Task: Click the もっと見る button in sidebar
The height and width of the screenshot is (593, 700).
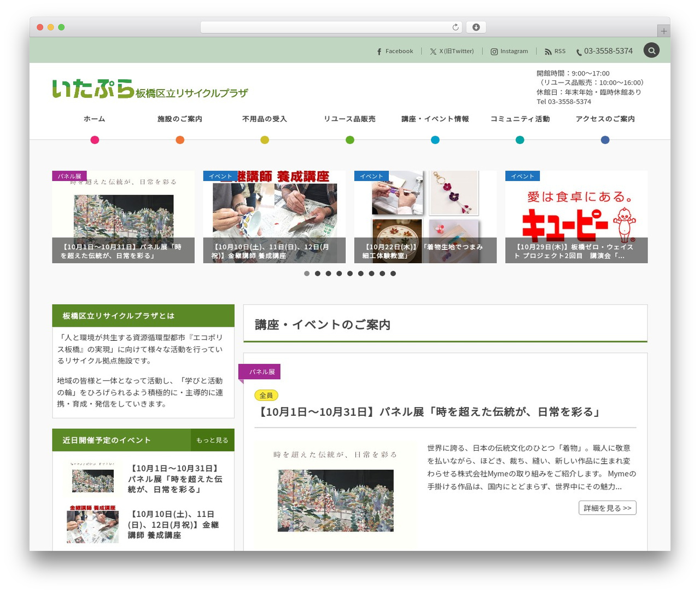Action: pyautogui.click(x=212, y=440)
